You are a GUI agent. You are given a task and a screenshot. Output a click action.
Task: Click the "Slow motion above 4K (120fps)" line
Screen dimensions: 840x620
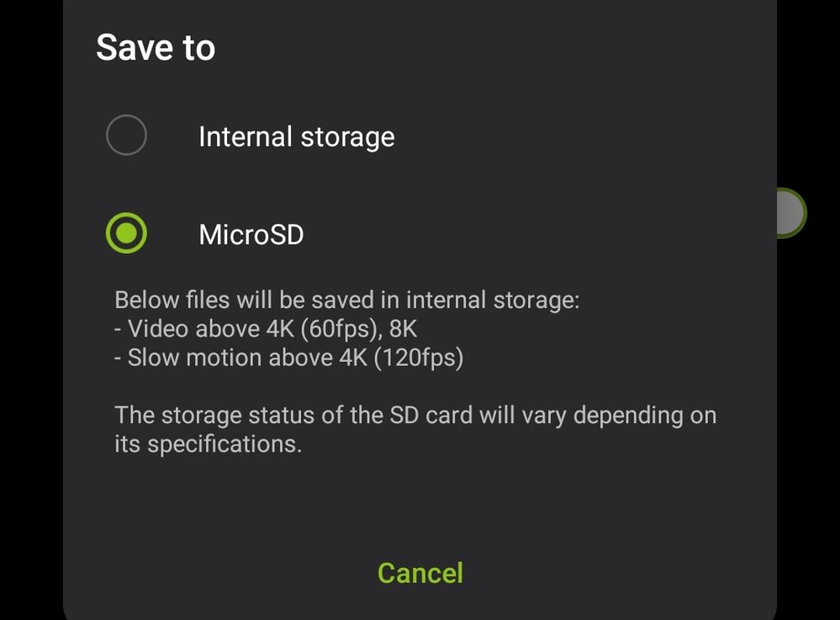click(x=288, y=358)
